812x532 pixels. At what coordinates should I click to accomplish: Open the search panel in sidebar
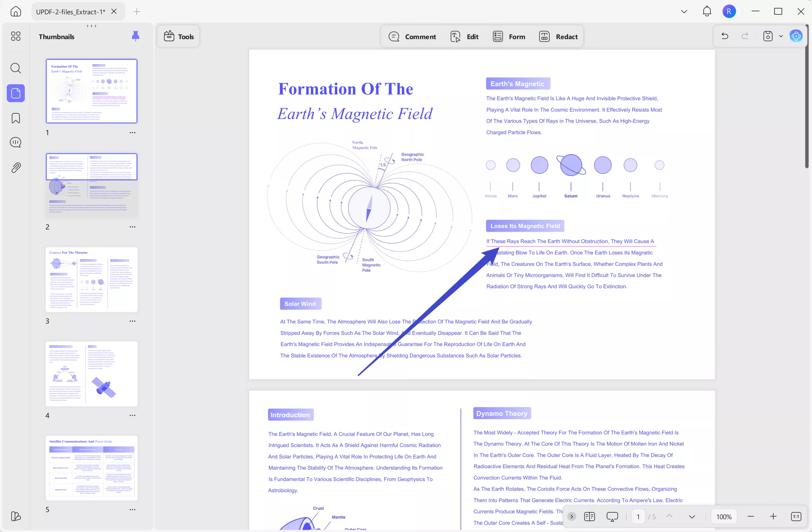(x=15, y=68)
